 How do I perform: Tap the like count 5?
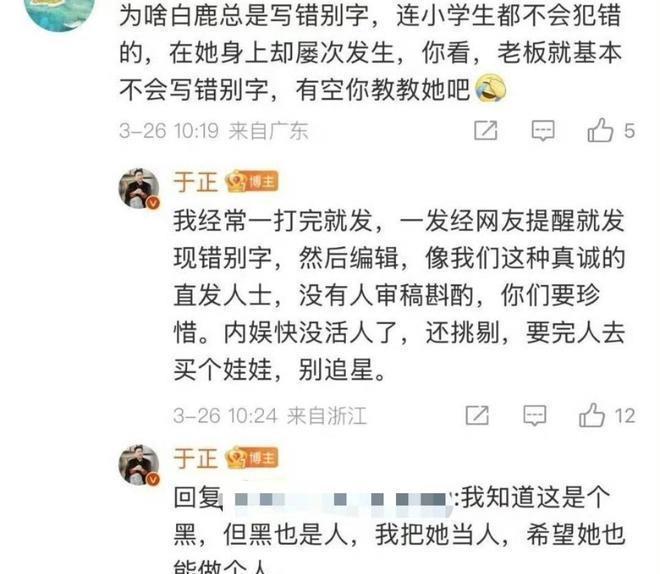[629, 131]
